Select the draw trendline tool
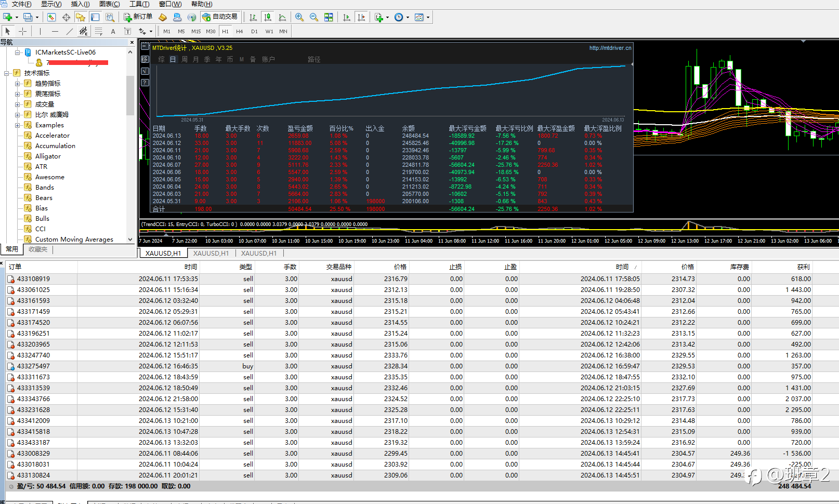The height and width of the screenshot is (504, 839). 69,31
